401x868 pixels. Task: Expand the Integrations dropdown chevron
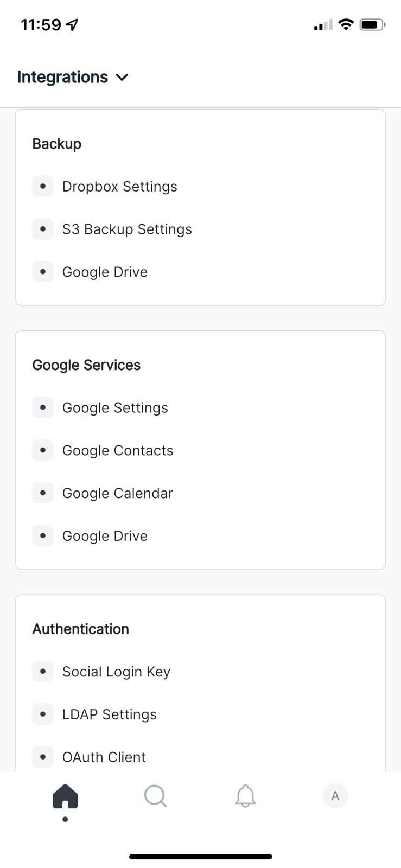[123, 78]
